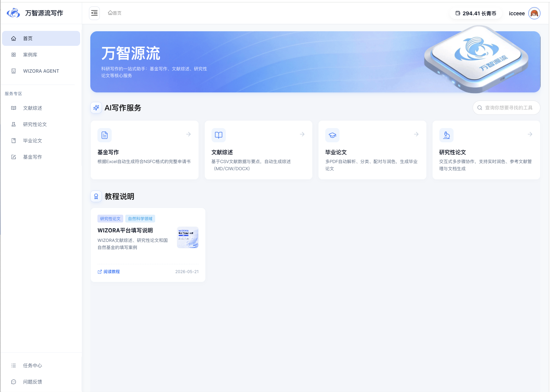Screen dimensions: 550x392
Task: Click the search magnifier icon in tool search
Action: click(x=480, y=108)
